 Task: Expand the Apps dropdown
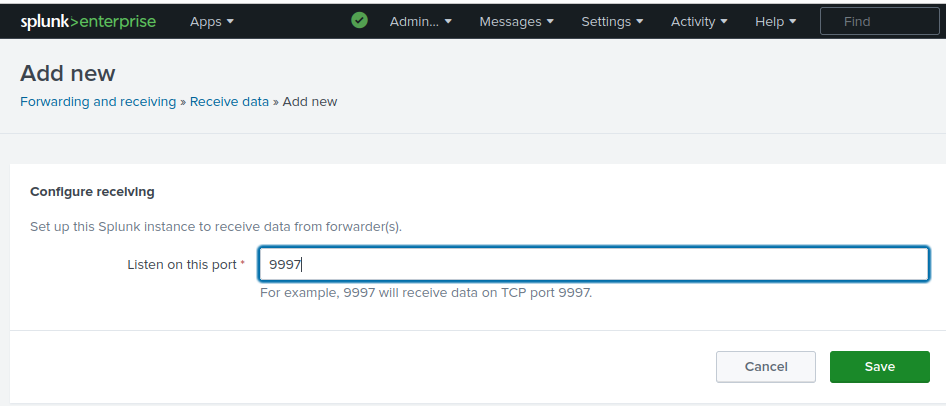click(212, 21)
